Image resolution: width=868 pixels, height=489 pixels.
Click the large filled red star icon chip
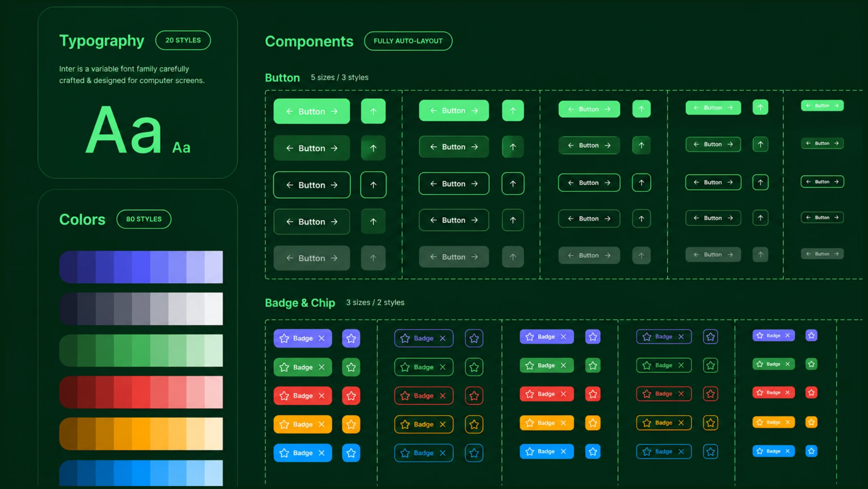click(351, 395)
